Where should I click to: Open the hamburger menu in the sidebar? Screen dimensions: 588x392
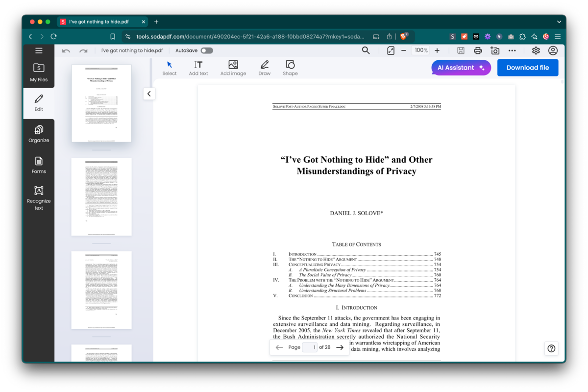[39, 50]
